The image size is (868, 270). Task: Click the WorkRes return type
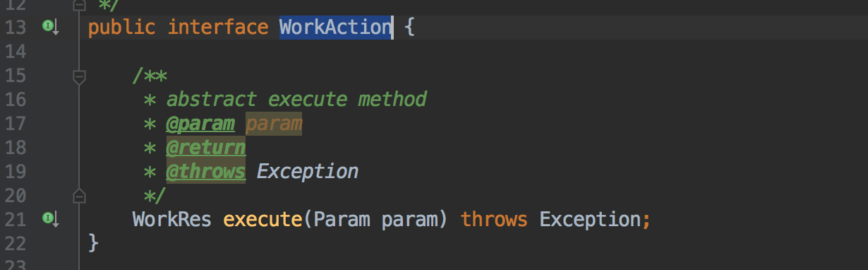point(172,219)
